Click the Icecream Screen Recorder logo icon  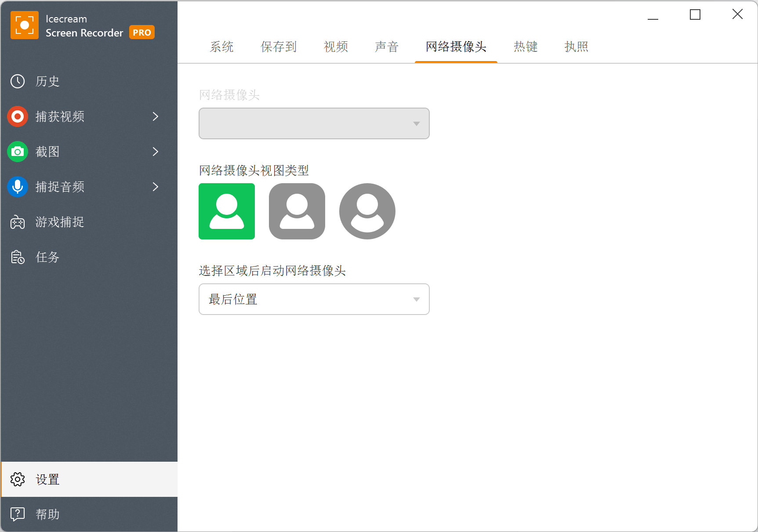25,25
